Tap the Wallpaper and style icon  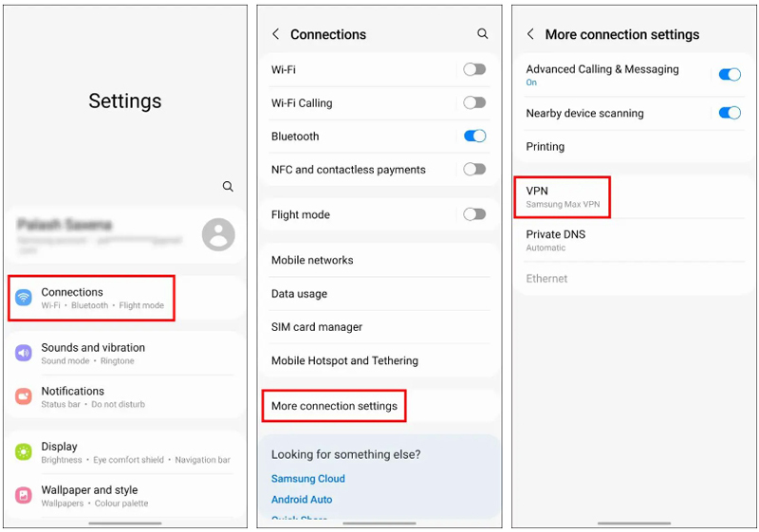24,495
